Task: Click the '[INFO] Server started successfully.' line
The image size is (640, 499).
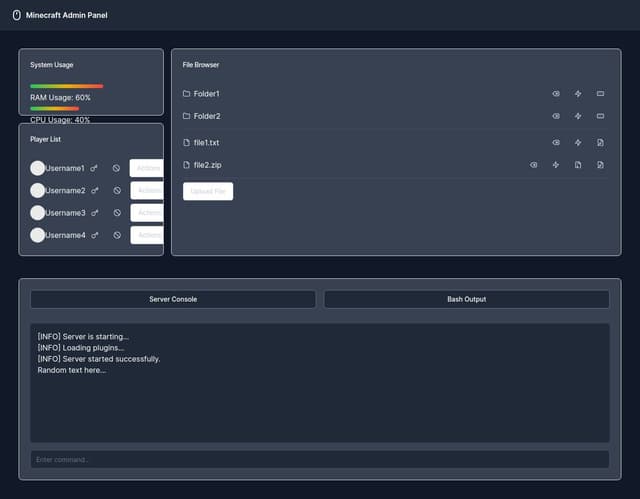Action: [99, 359]
